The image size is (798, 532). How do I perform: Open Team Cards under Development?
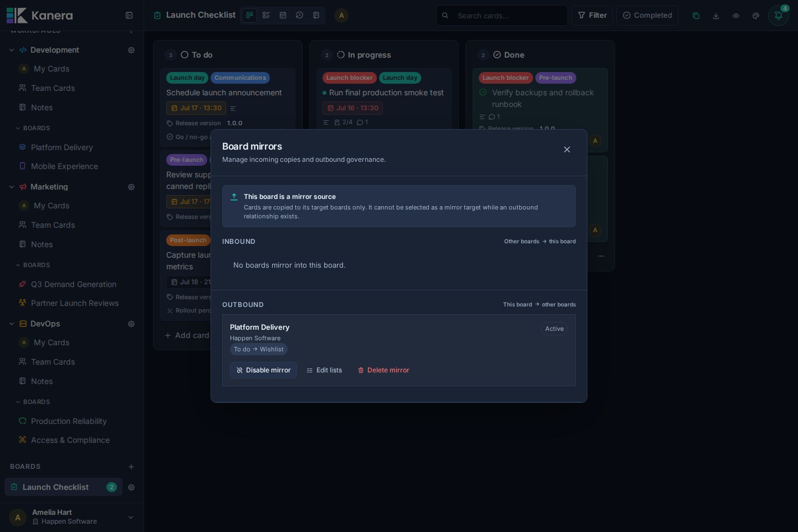coord(53,88)
